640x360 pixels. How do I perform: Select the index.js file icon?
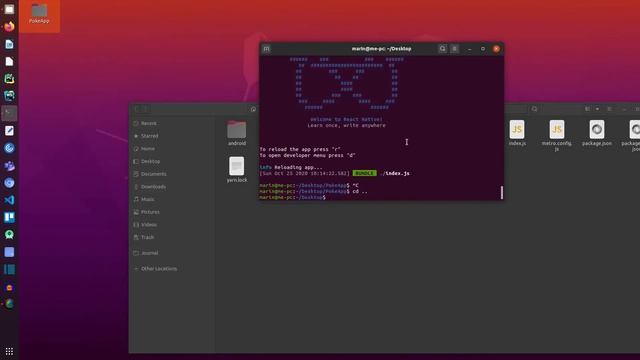point(517,129)
